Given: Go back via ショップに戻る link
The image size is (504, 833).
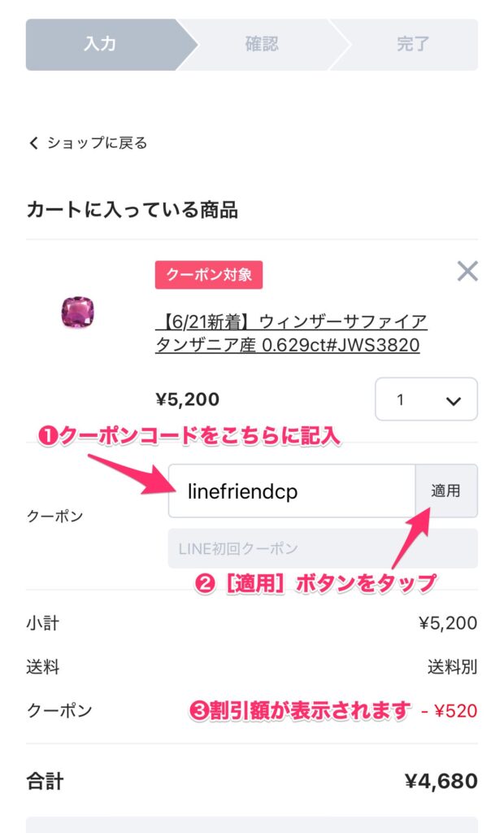Looking at the screenshot, I should [97, 143].
